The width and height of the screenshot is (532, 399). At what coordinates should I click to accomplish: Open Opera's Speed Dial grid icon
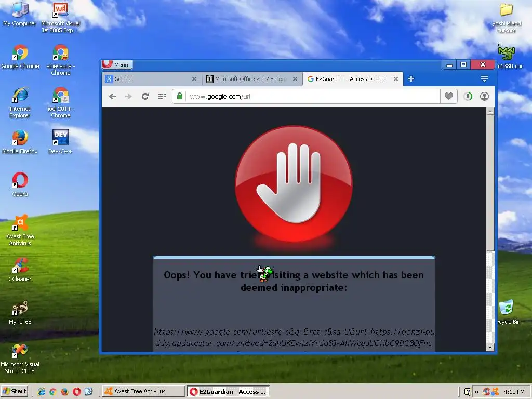(x=162, y=96)
